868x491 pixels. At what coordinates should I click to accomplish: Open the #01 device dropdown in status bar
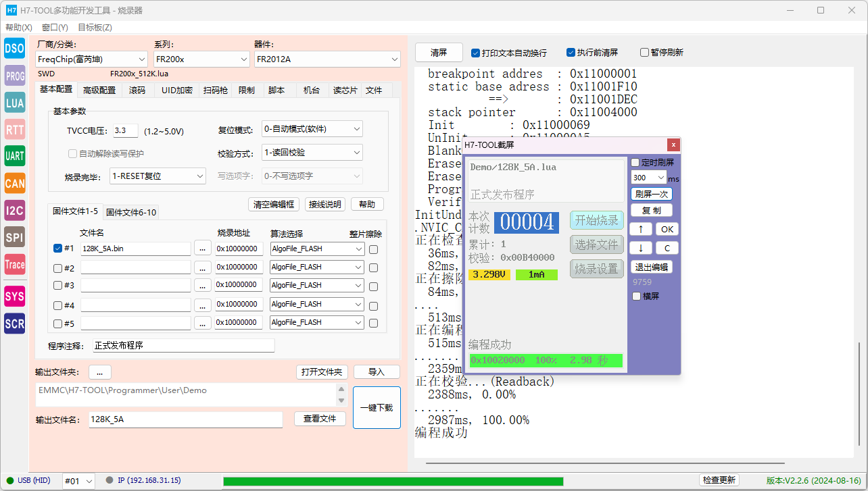tap(78, 481)
